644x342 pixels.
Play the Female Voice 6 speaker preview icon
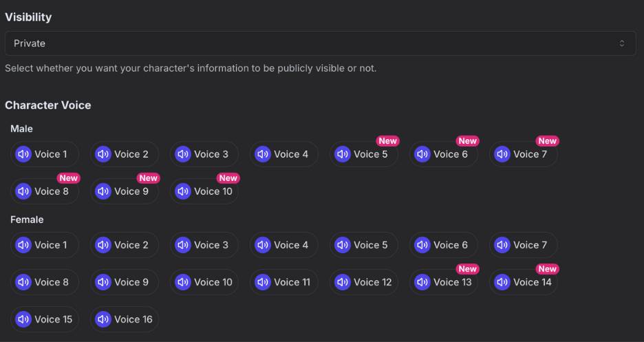pyautogui.click(x=422, y=245)
